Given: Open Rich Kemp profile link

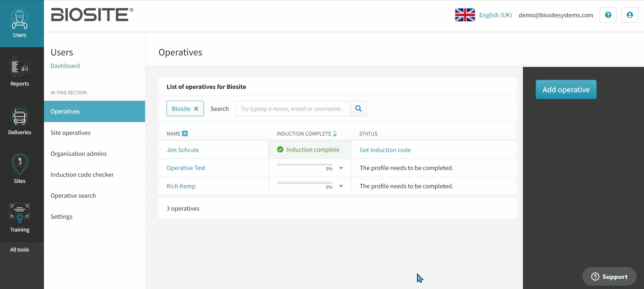Looking at the screenshot, I should tap(181, 186).
